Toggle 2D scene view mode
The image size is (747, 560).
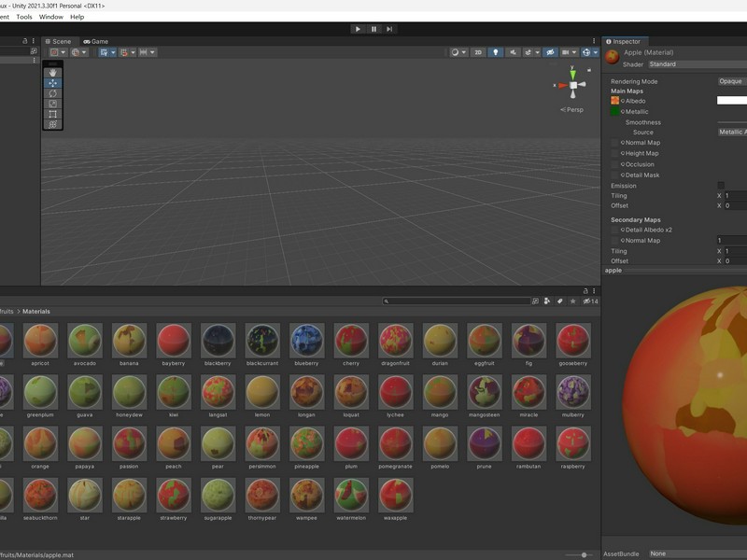coord(478,52)
